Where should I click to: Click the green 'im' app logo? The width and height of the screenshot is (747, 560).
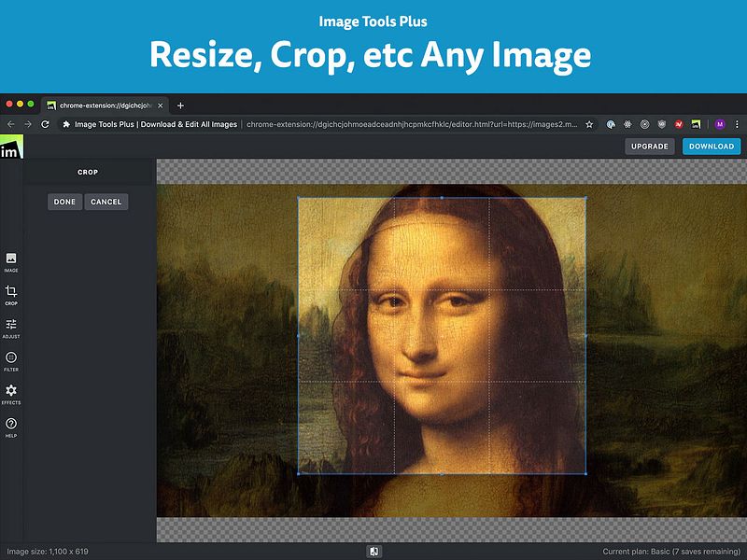coord(11,147)
